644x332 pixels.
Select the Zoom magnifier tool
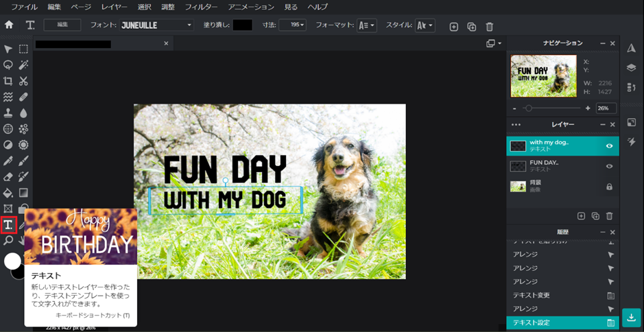[8, 240]
